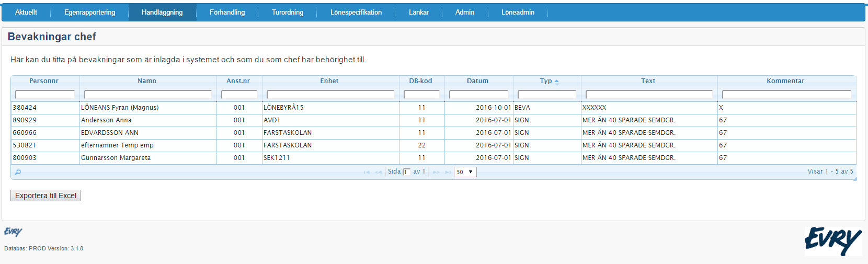Click the small EVRY logo at bottom left
This screenshot has width=868, height=264.
13,232
